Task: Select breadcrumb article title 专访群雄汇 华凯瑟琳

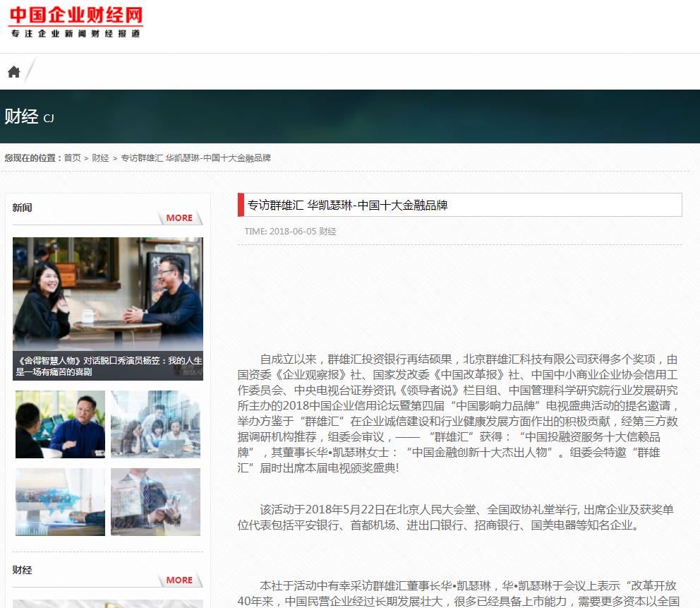Action: [x=195, y=157]
